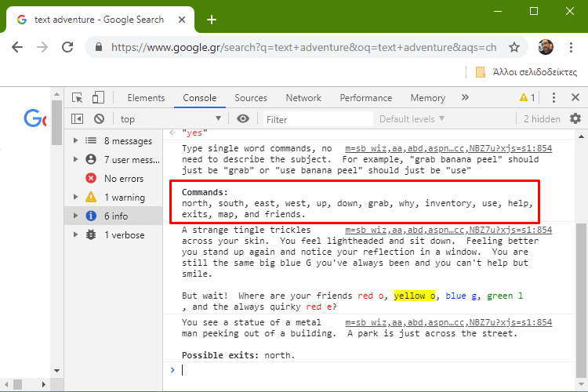Switch to the Performance tab
The height and width of the screenshot is (392, 588).
tap(365, 98)
